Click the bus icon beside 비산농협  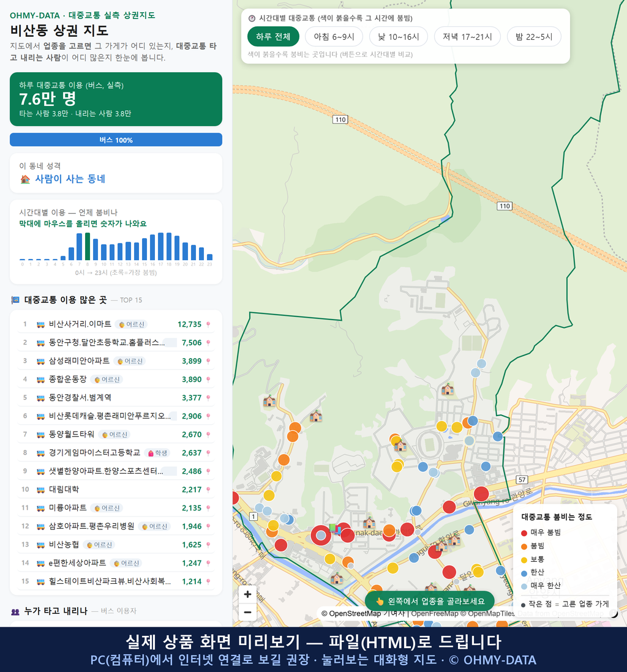41,545
